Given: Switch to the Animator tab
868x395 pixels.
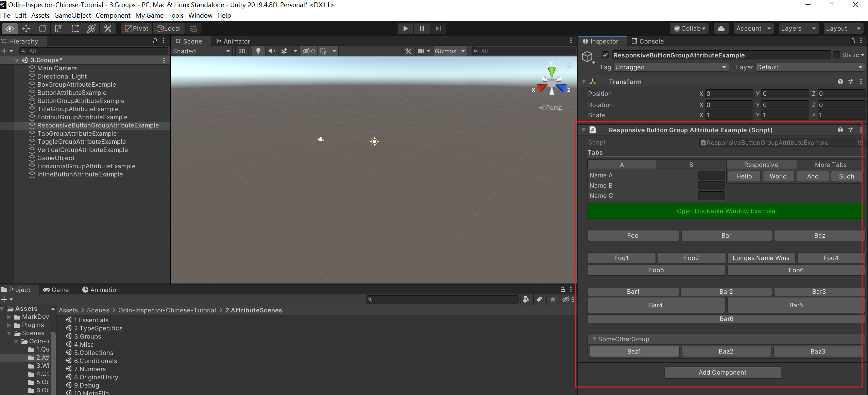Looking at the screenshot, I should (233, 41).
